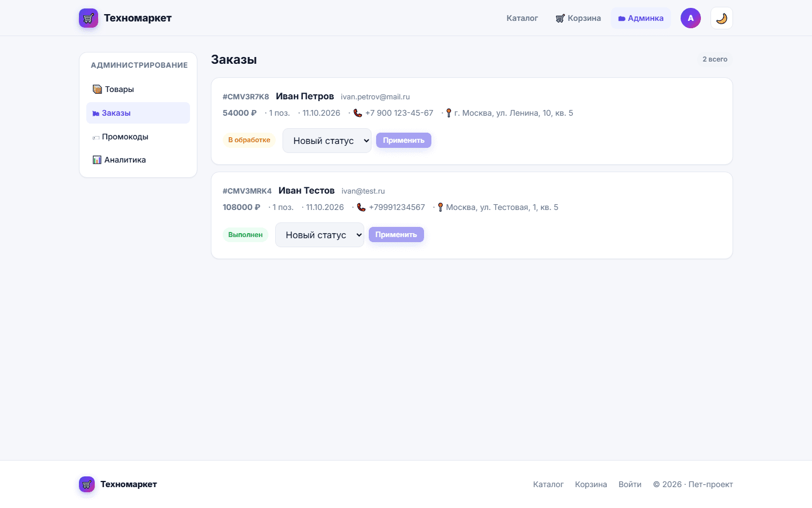
Task: Click the Техномаркет cart logo in header
Action: 89,18
